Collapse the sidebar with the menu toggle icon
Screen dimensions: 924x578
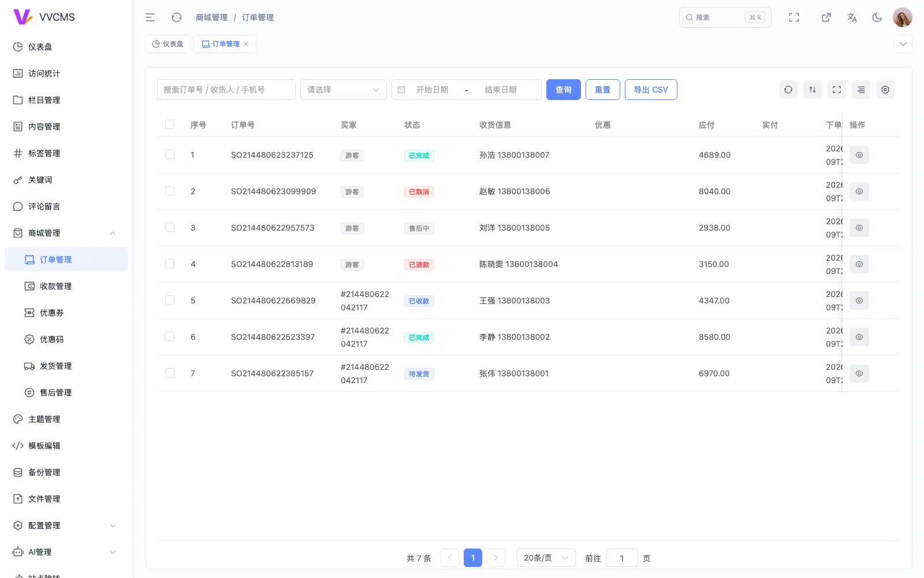click(150, 17)
